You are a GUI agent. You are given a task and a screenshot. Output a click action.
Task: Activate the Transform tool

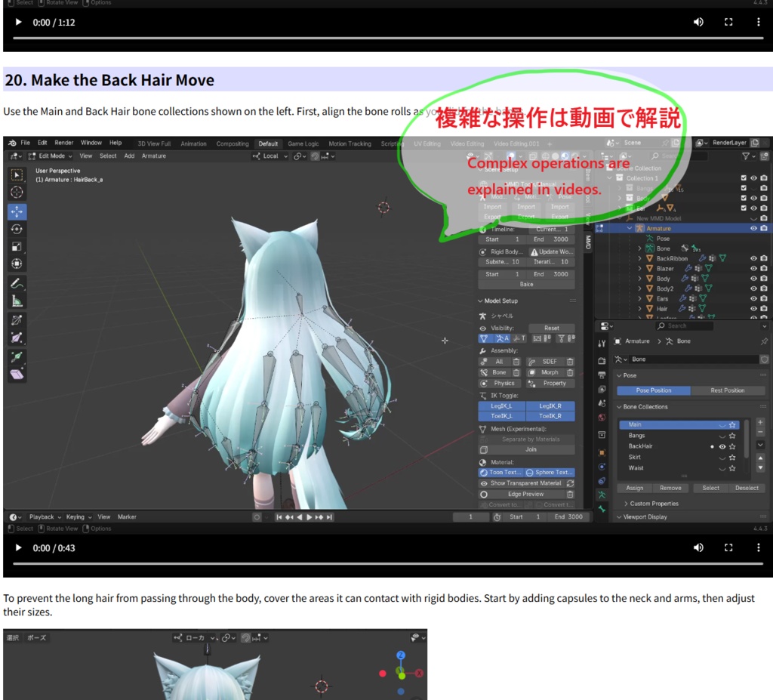pyautogui.click(x=17, y=264)
